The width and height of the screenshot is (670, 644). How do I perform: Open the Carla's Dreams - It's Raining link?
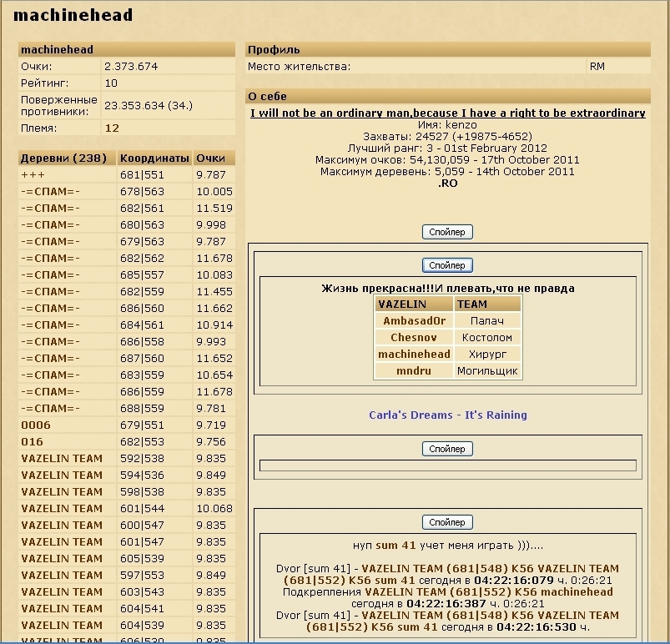(448, 415)
